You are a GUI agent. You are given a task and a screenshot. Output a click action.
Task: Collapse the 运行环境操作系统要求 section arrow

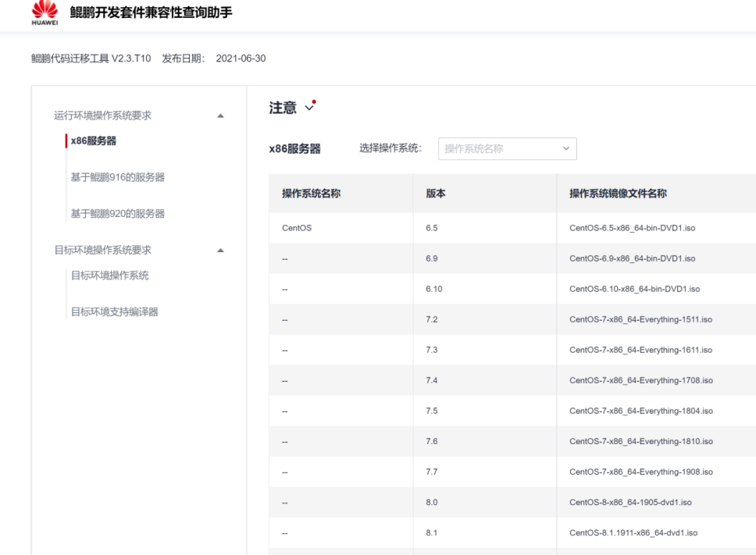[x=219, y=116]
